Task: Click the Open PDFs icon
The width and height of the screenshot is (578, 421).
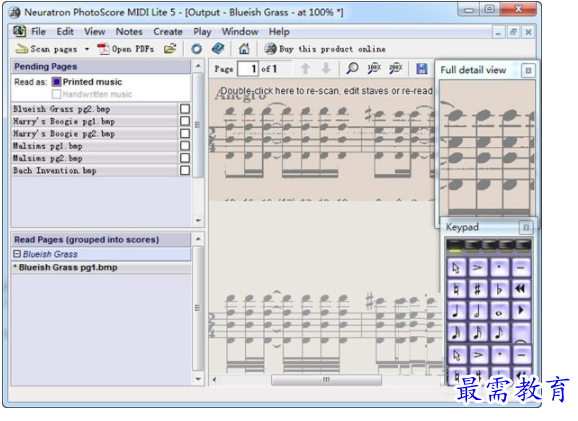Action: click(x=103, y=49)
